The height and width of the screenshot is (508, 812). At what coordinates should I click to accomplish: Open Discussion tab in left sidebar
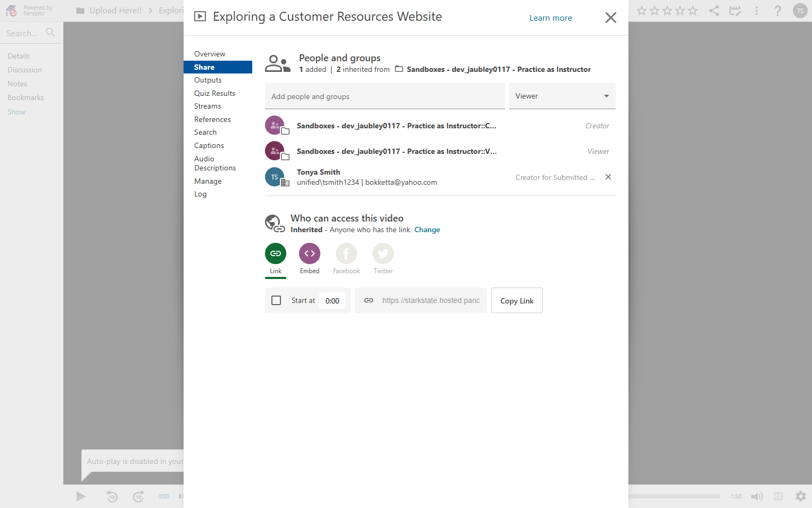[24, 70]
